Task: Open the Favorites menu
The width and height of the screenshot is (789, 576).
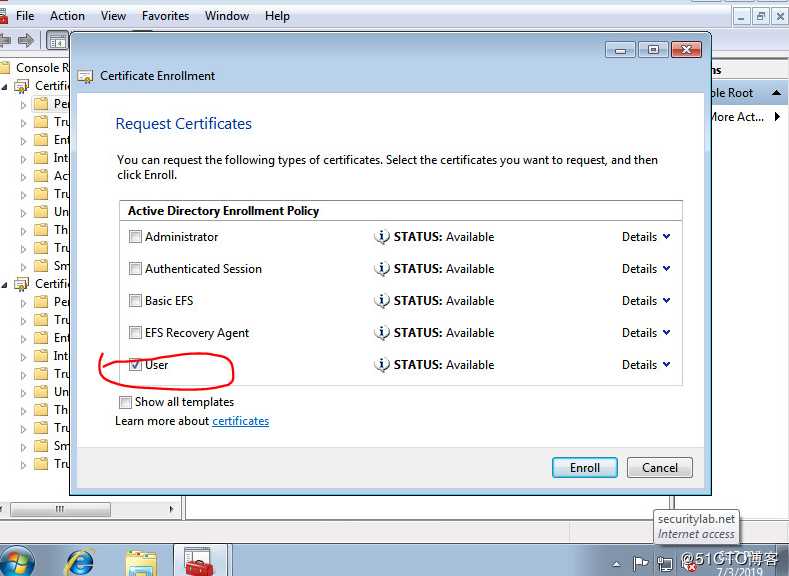Action: pos(166,16)
